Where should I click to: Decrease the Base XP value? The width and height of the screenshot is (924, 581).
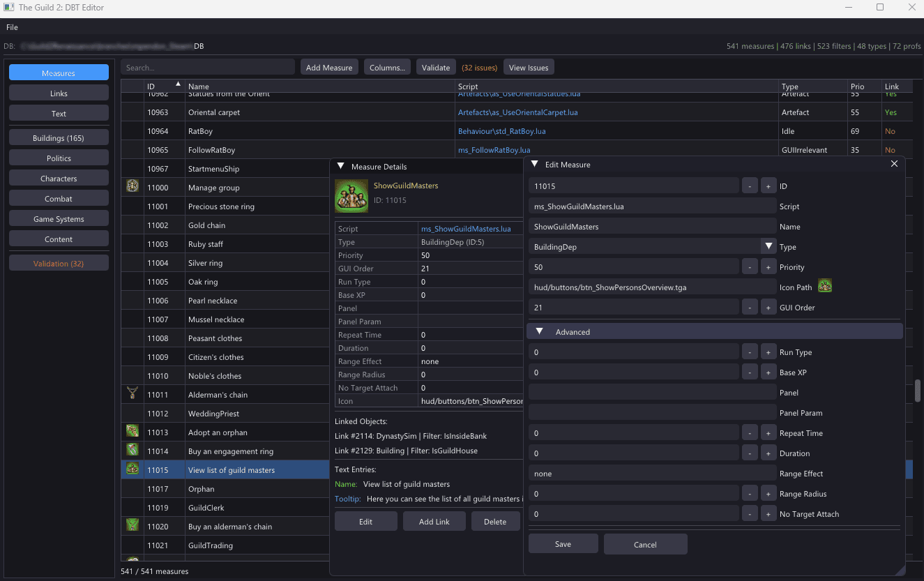tap(750, 372)
